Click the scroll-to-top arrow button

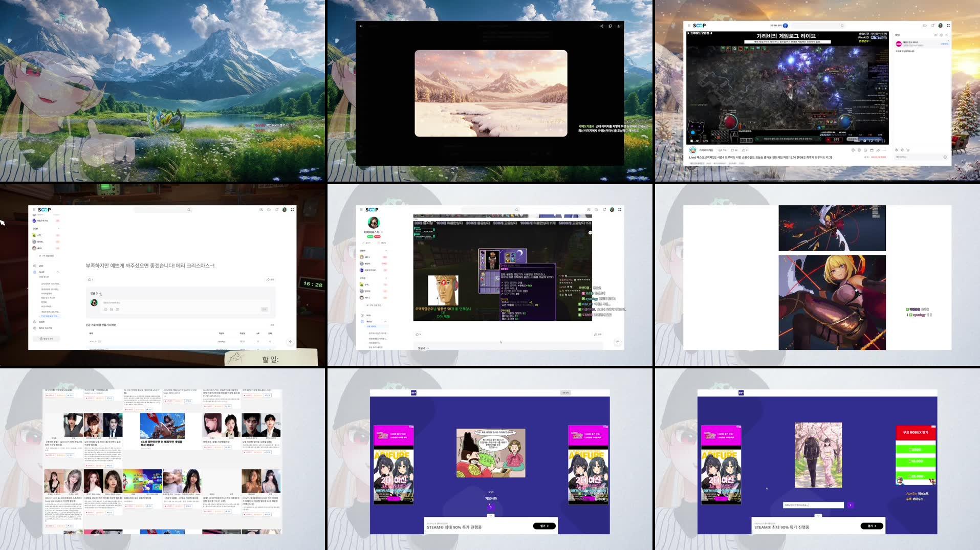[290, 341]
